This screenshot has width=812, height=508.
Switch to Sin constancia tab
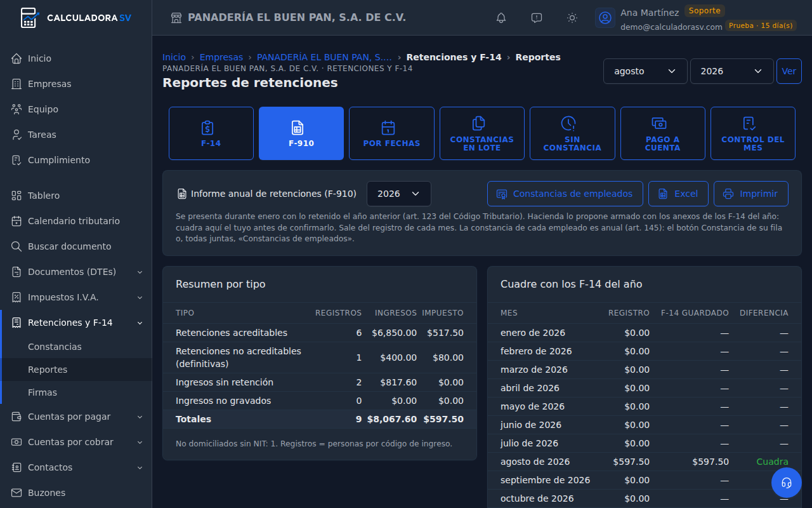(x=572, y=133)
